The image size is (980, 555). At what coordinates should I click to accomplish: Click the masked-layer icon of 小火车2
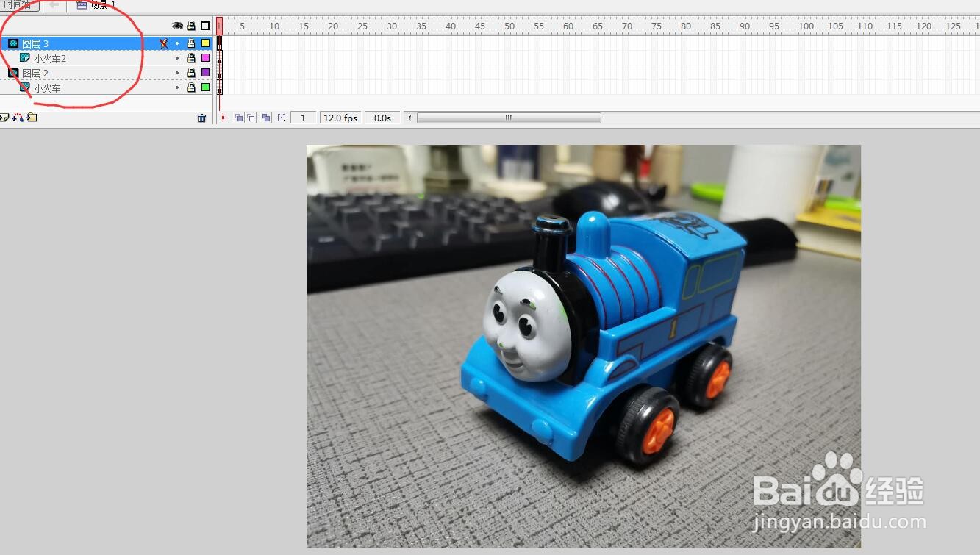[x=25, y=58]
